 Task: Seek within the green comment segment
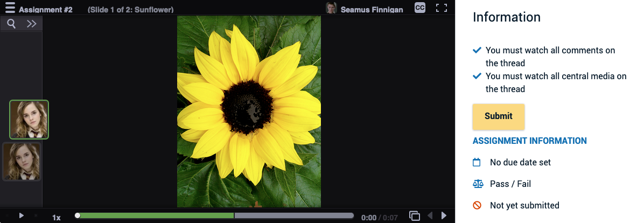click(x=157, y=215)
